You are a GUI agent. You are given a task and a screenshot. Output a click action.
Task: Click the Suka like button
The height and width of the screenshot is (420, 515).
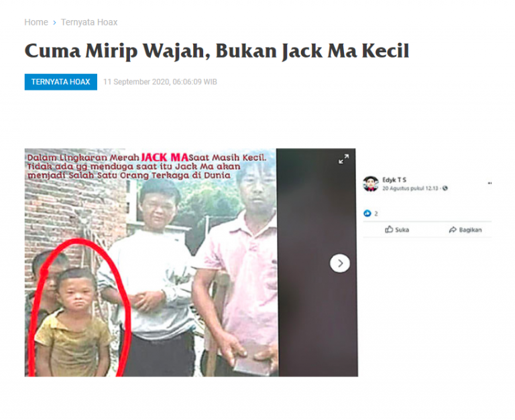click(x=397, y=230)
